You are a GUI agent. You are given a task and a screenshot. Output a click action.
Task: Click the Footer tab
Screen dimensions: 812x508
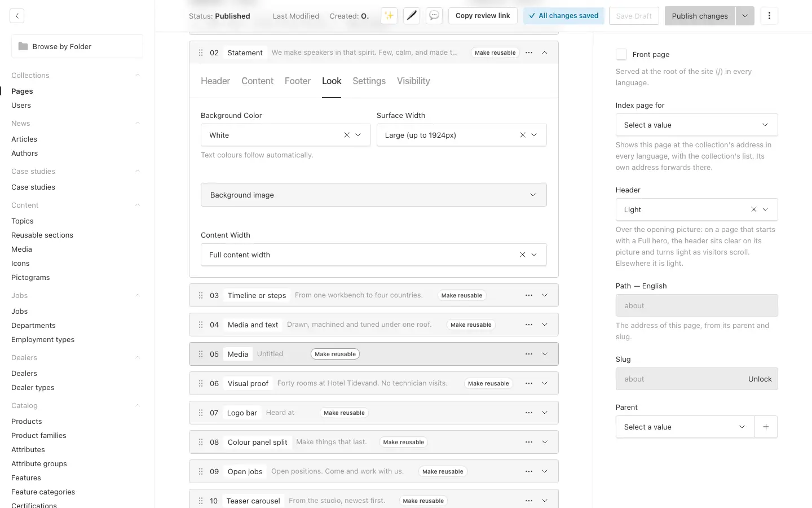[x=298, y=81]
